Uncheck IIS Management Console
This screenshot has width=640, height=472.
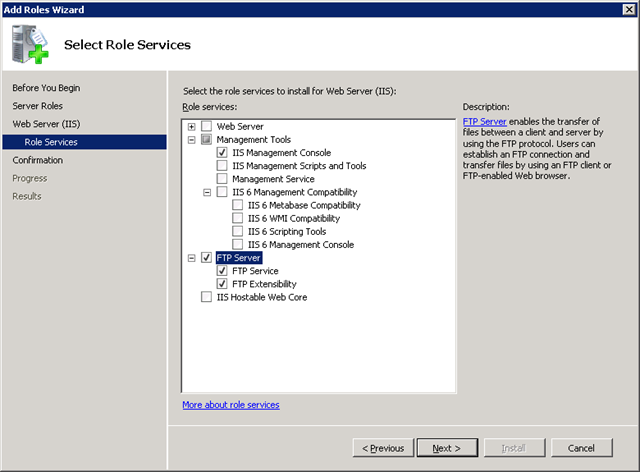tap(222, 152)
